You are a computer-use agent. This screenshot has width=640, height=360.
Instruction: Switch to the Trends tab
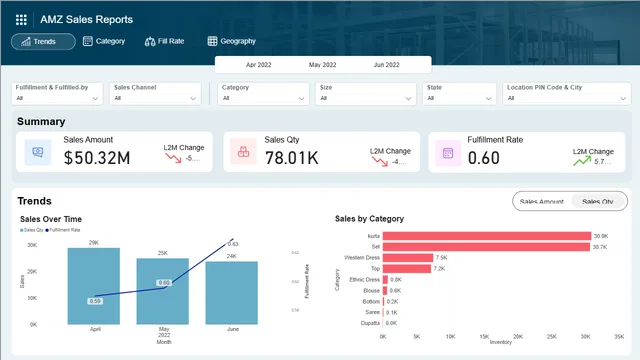(x=43, y=42)
